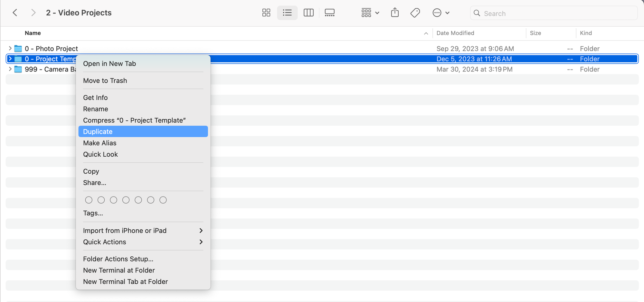This screenshot has height=302, width=644.
Task: Choose Duplicate from the context menu
Action: (98, 131)
